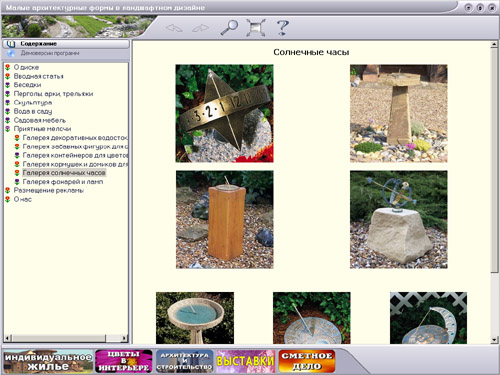Open Галерея фонарей и ламп

(63, 182)
